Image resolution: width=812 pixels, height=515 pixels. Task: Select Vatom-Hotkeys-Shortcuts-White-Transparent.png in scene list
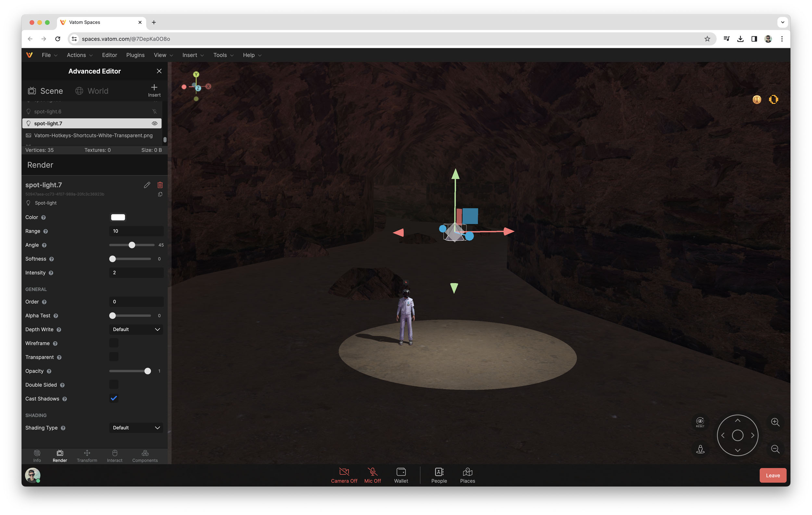point(92,135)
